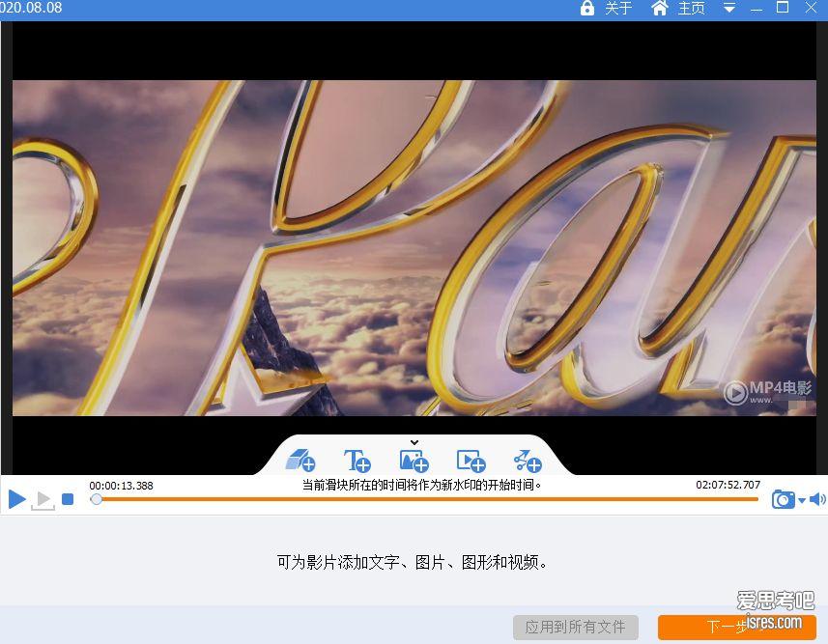Viewport: 828px width, 644px height.
Task: Add a text watermark
Action: pyautogui.click(x=357, y=461)
